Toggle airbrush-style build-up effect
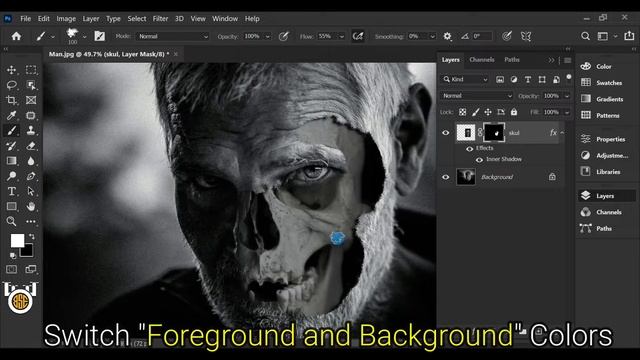The height and width of the screenshot is (360, 640). [x=358, y=36]
